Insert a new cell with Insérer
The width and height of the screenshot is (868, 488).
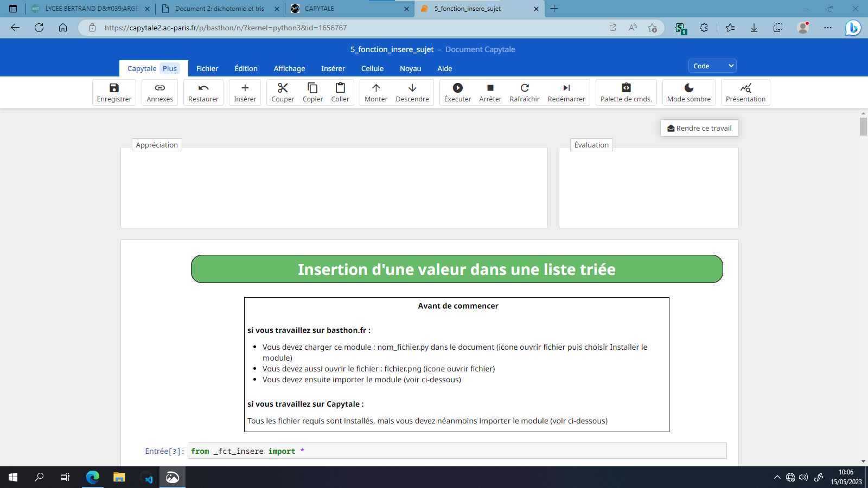[x=245, y=92]
